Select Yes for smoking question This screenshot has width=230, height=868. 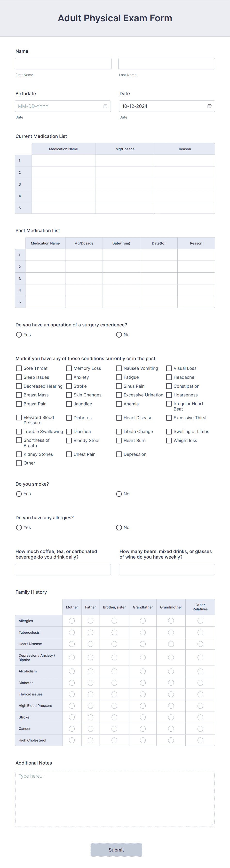click(19, 494)
